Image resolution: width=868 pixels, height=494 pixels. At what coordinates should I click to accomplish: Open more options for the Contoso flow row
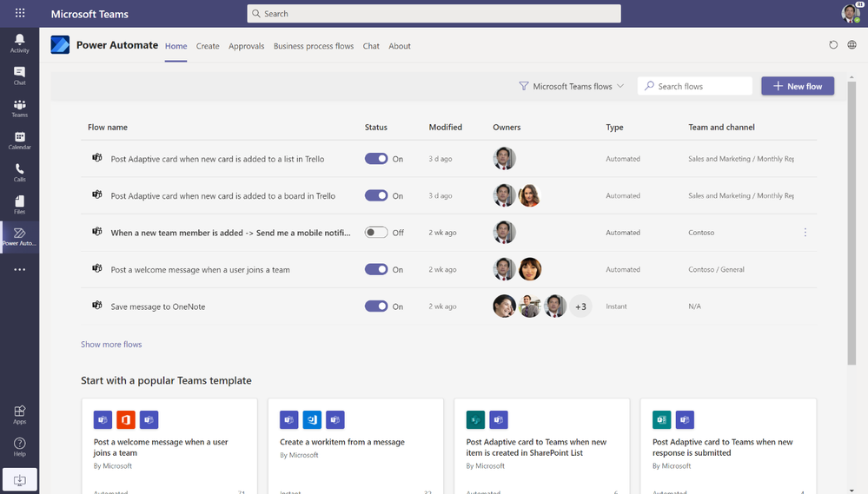[x=805, y=233]
